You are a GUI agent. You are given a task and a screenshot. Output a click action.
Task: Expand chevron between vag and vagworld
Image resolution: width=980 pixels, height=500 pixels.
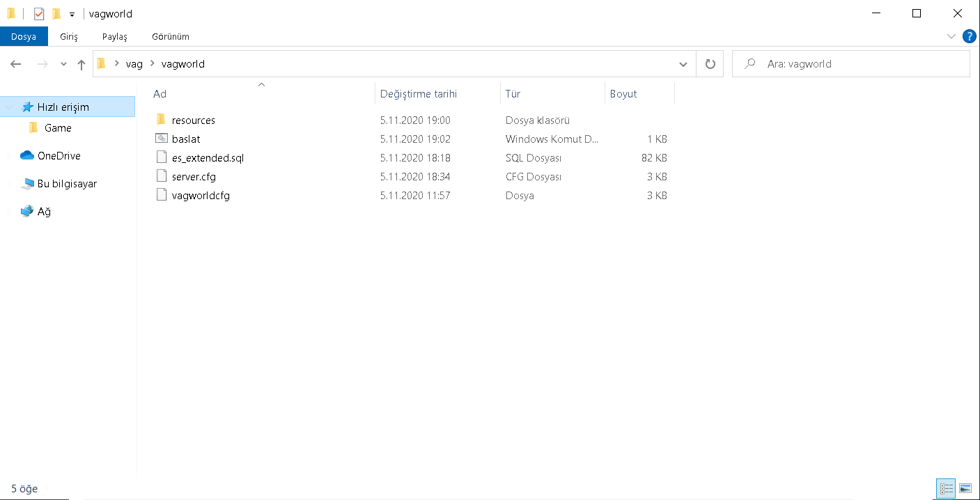(x=152, y=64)
